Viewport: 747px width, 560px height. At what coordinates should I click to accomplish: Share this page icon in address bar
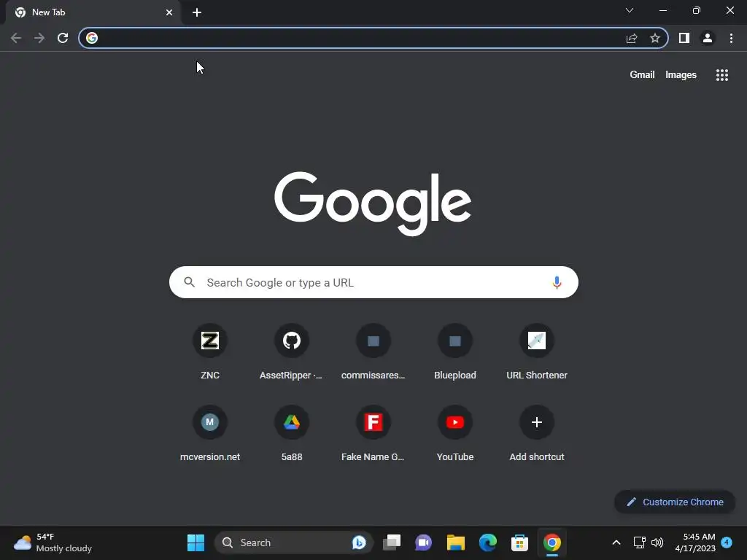click(632, 38)
